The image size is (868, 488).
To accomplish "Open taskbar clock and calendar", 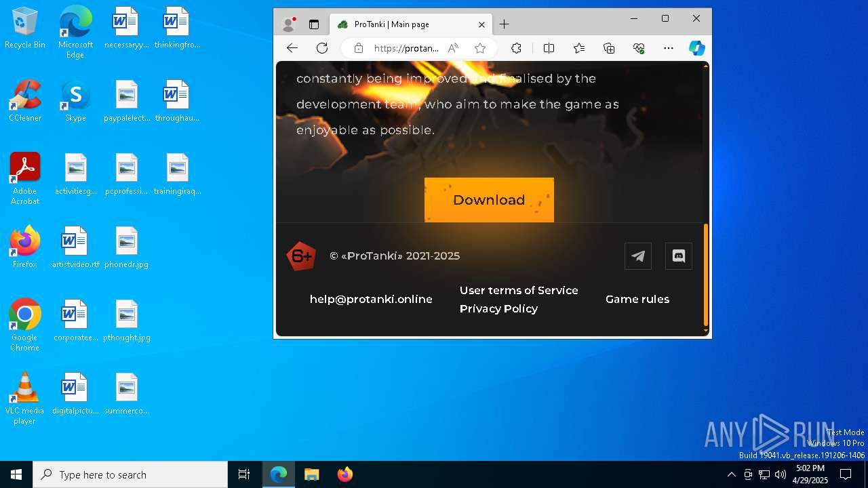I will 810,474.
